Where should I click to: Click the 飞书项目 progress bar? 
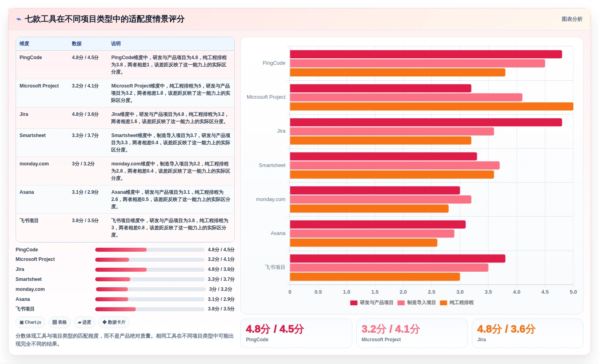150,309
